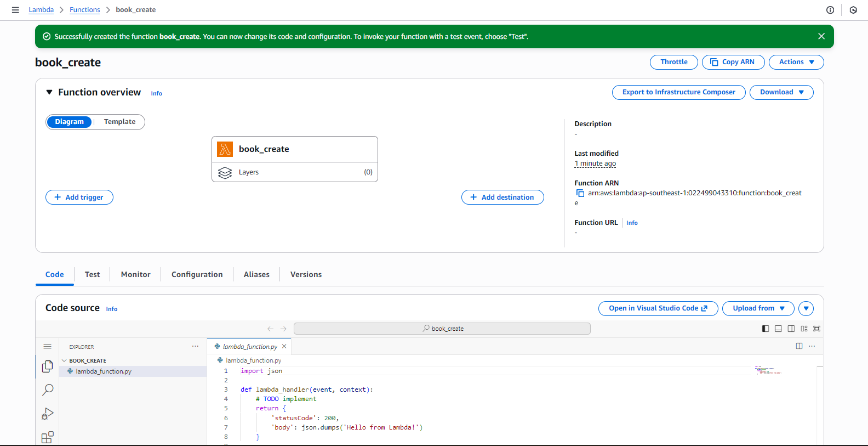Open the Info link beside Function URL
This screenshot has height=446, width=868.
pyautogui.click(x=632, y=223)
